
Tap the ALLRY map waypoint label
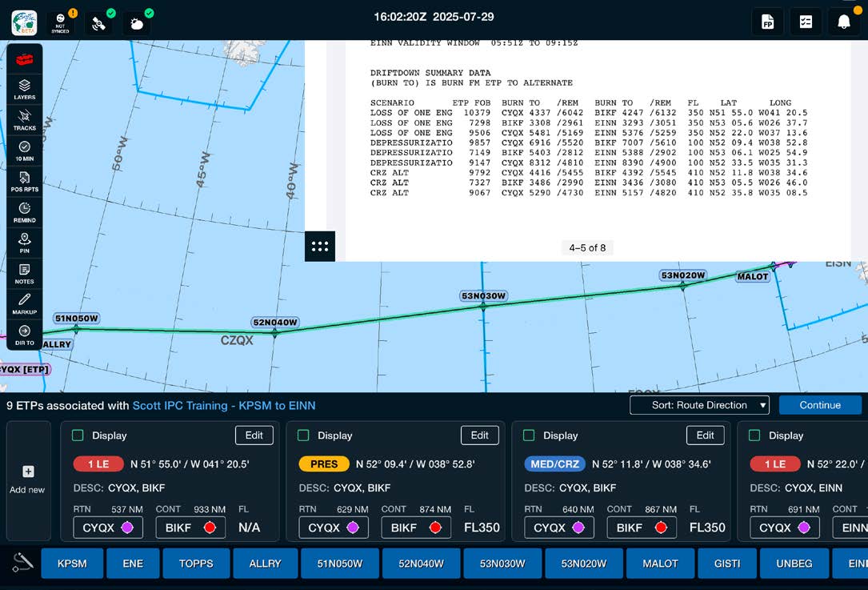[x=57, y=344]
